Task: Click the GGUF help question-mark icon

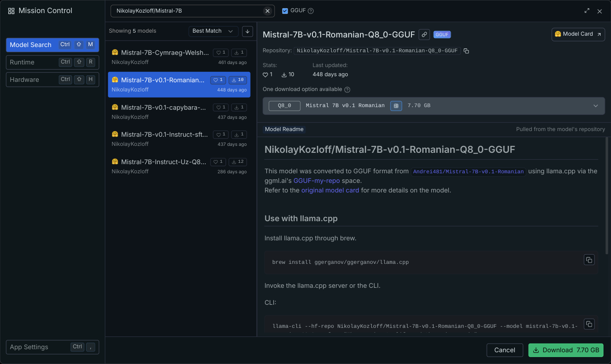Action: [311, 11]
